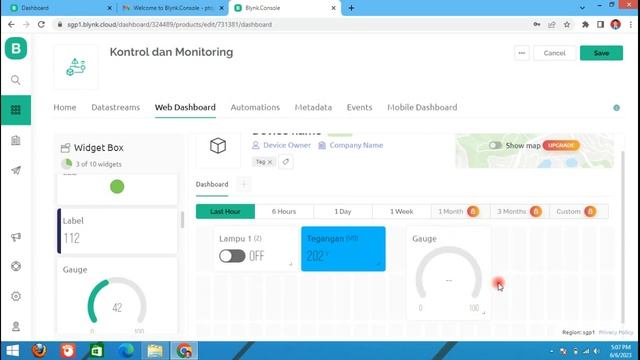Click the lock icon on 1 Month
640x360 pixels.
pyautogui.click(x=473, y=211)
